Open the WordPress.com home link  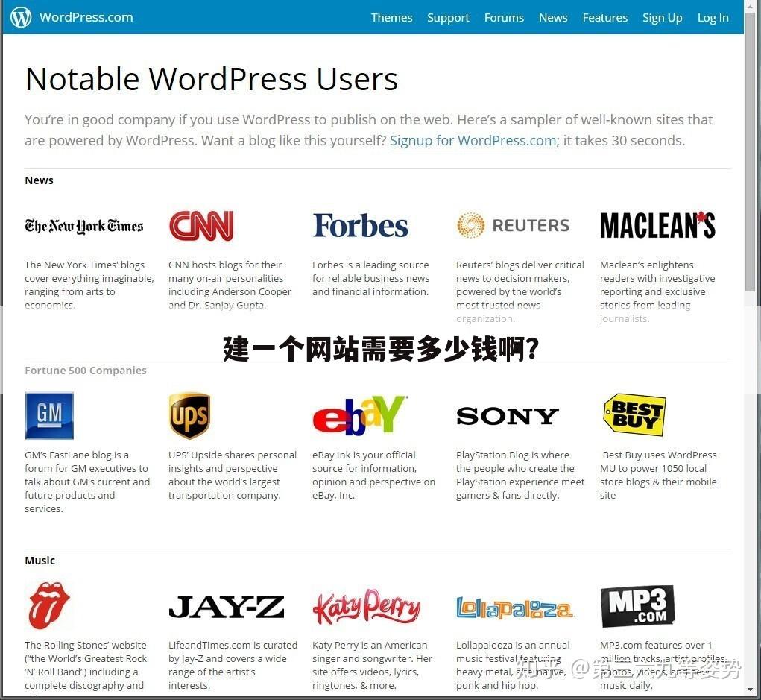point(86,17)
